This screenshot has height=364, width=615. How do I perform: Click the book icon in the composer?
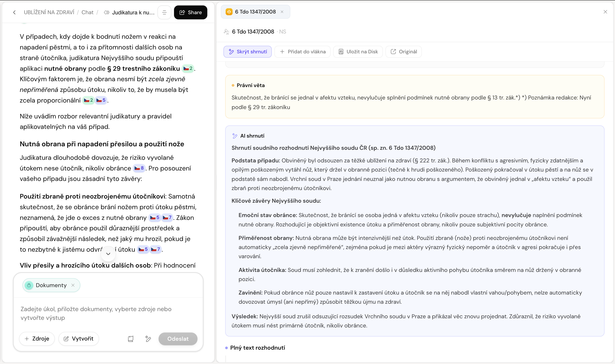[131, 339]
